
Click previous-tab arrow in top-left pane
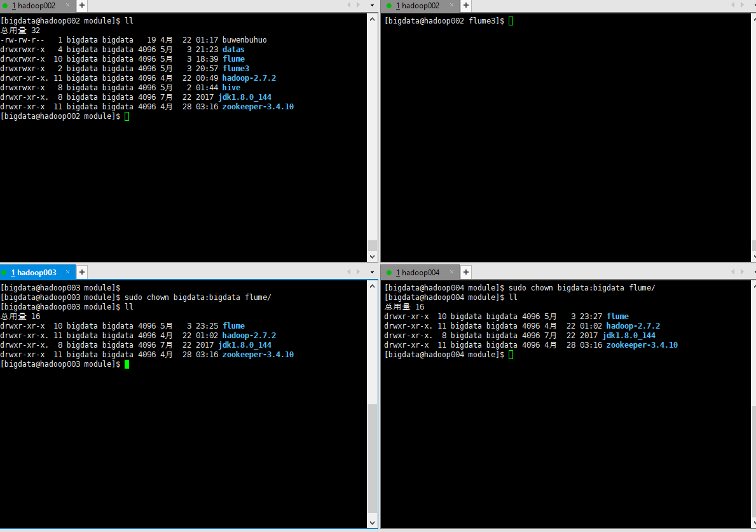point(349,5)
